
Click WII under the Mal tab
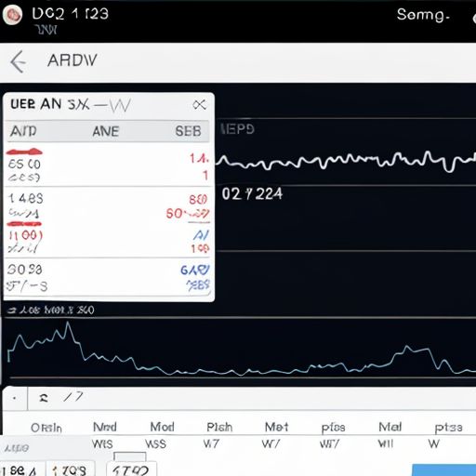tap(386, 444)
